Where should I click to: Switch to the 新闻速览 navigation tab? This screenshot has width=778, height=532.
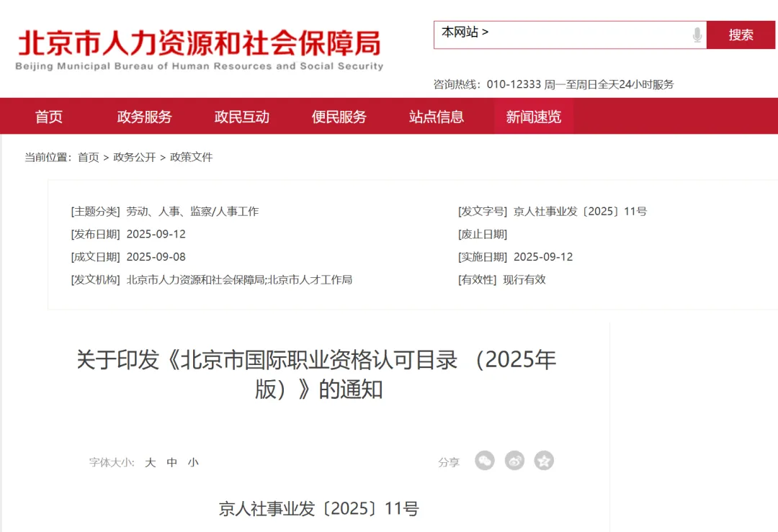(x=533, y=117)
